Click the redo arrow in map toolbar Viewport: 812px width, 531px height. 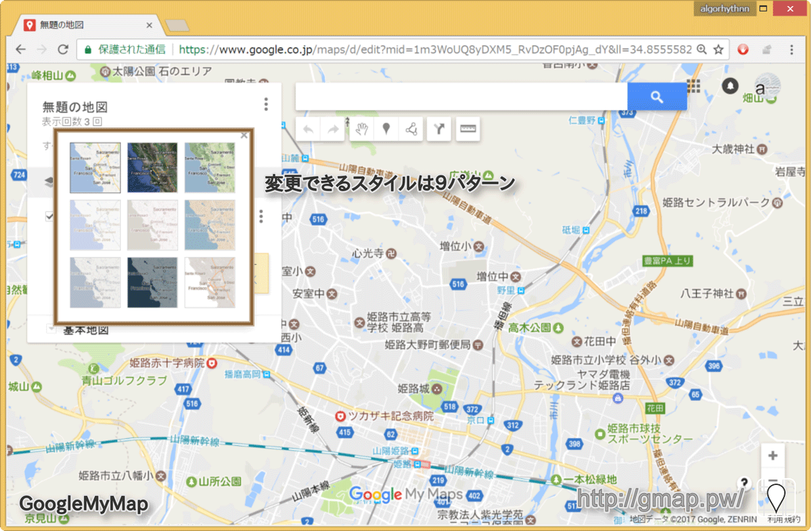(x=332, y=129)
